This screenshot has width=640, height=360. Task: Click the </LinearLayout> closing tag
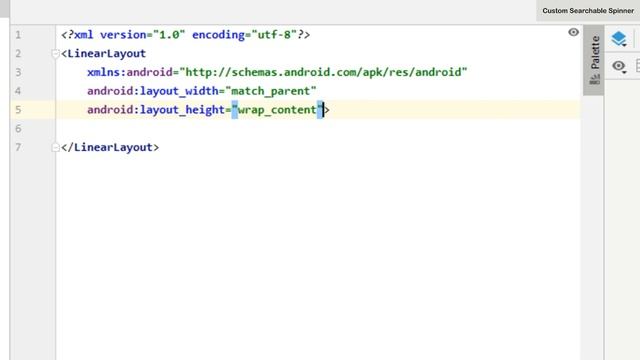(x=110, y=147)
